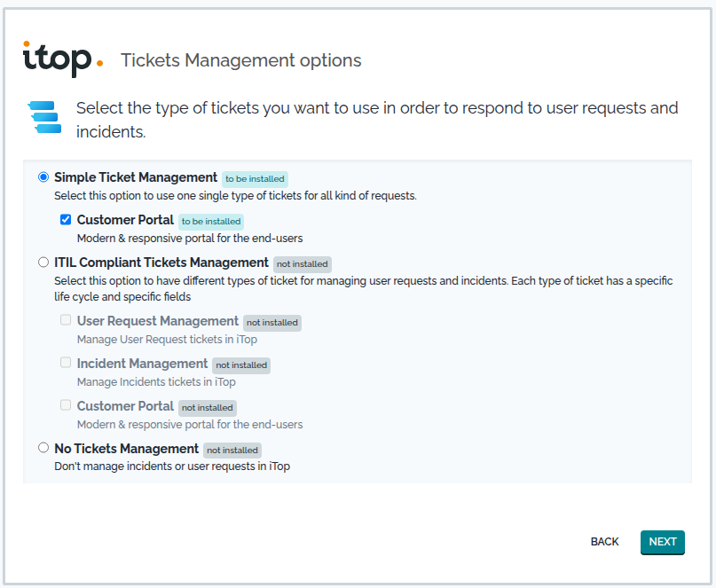Click the blue tickets stack icon
Image resolution: width=716 pixels, height=588 pixels.
[x=44, y=117]
